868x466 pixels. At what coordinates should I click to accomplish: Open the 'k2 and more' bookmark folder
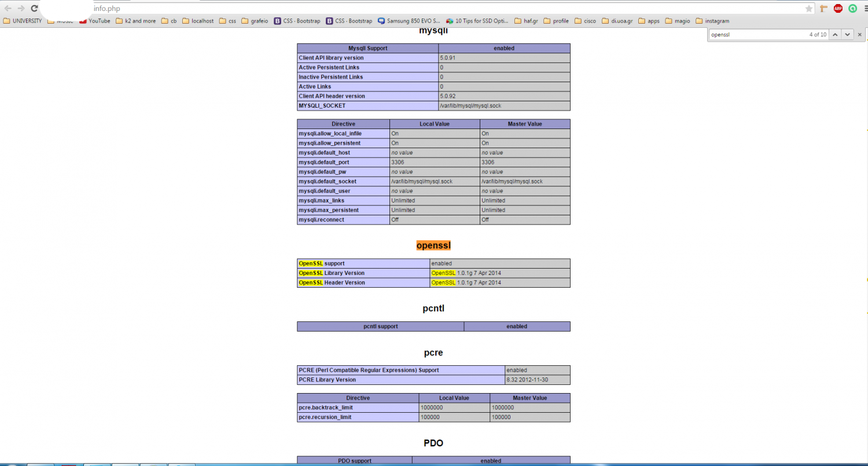[x=136, y=21]
